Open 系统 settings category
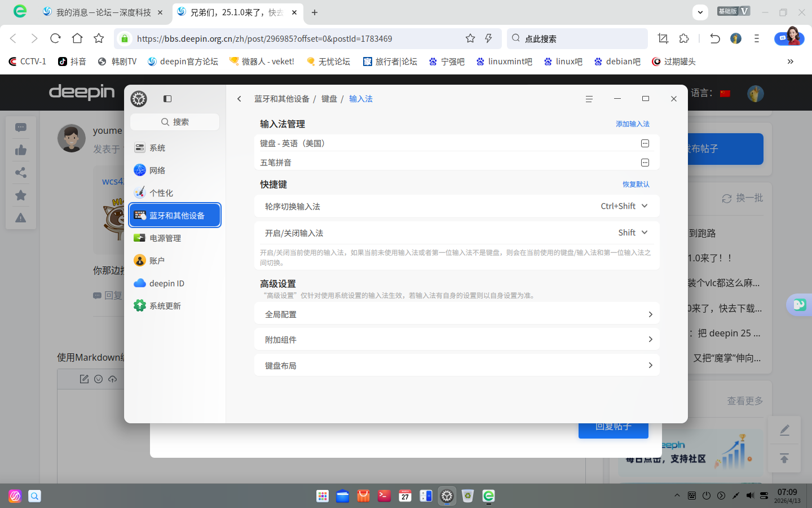 175,148
